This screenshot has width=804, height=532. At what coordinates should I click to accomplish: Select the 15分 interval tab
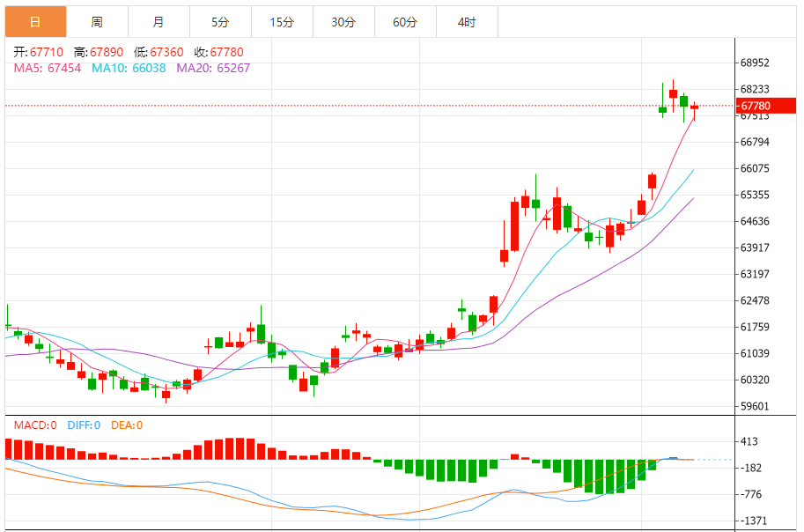coord(282,22)
